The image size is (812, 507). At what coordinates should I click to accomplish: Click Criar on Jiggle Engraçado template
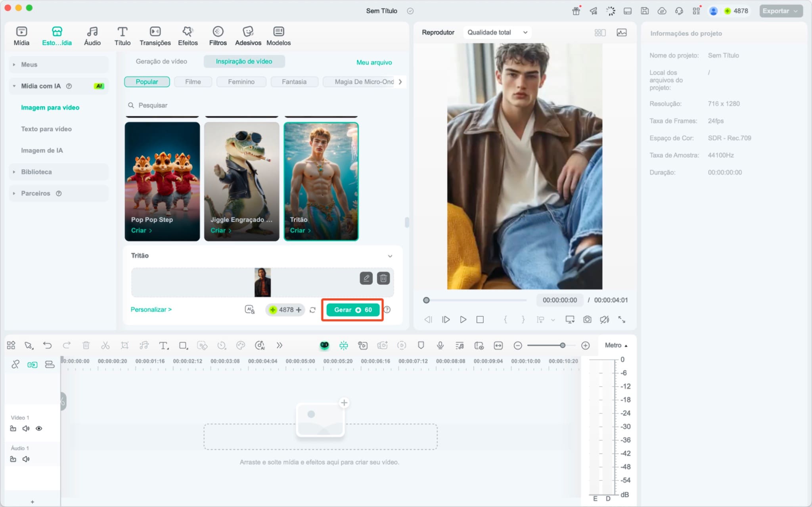point(221,230)
